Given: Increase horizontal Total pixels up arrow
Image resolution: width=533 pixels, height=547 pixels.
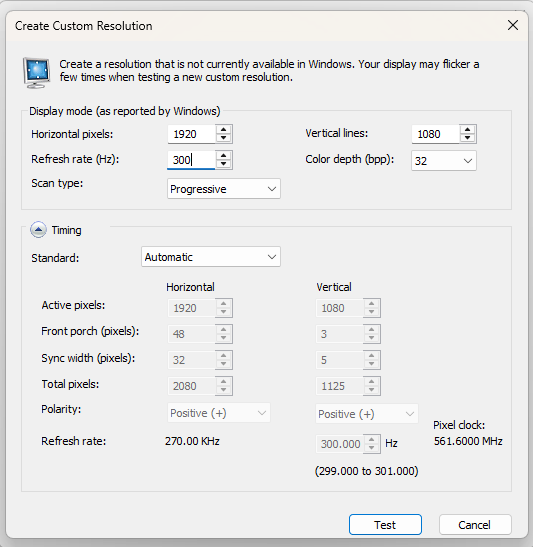Looking at the screenshot, I should pos(224,381).
